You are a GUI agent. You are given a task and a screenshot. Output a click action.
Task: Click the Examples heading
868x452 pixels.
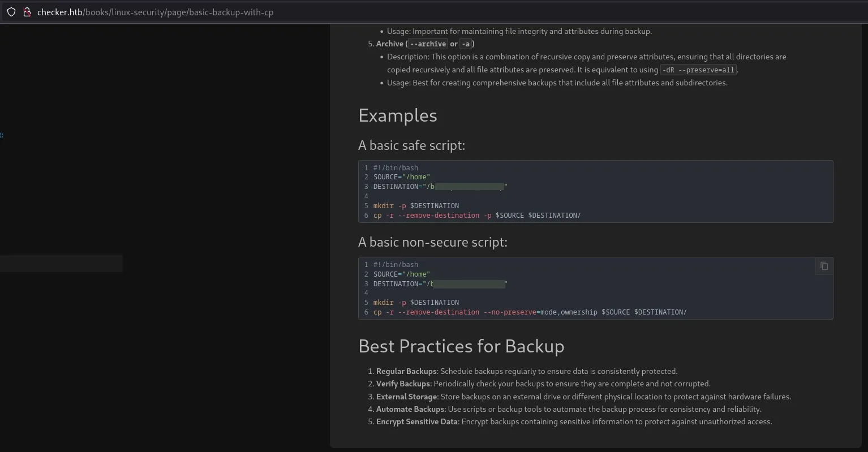(398, 115)
